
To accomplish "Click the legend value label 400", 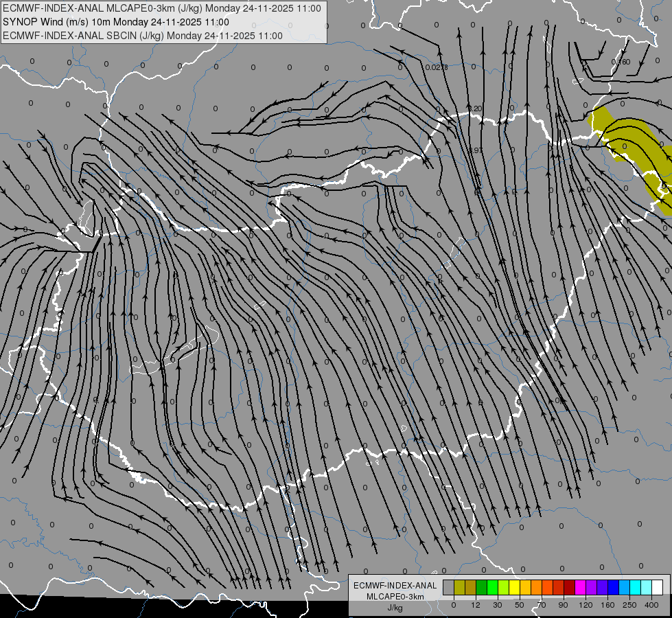I will [651, 605].
